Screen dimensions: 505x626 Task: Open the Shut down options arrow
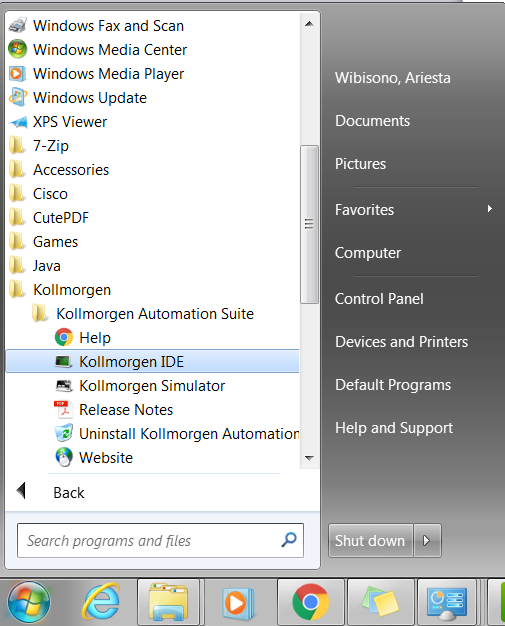(427, 541)
